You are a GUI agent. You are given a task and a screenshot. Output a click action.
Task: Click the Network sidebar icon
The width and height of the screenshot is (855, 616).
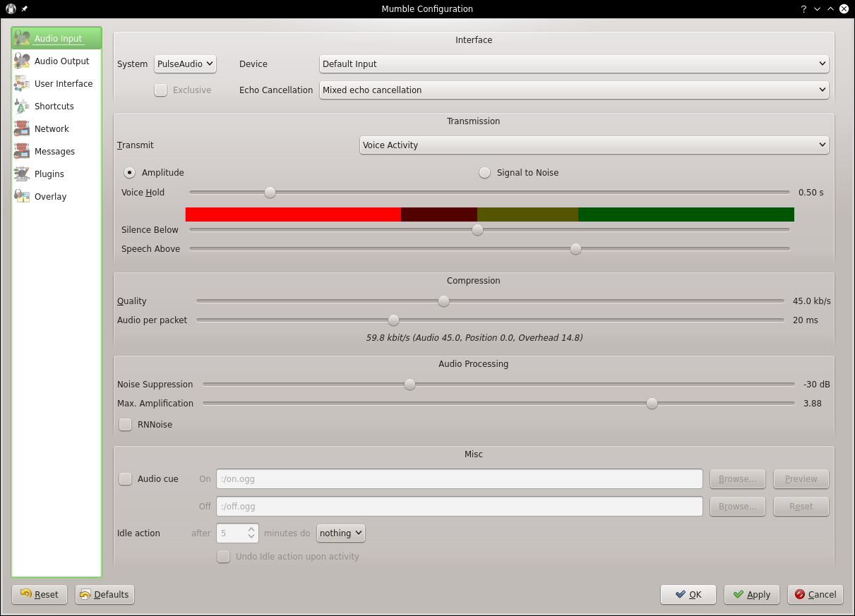(x=22, y=129)
